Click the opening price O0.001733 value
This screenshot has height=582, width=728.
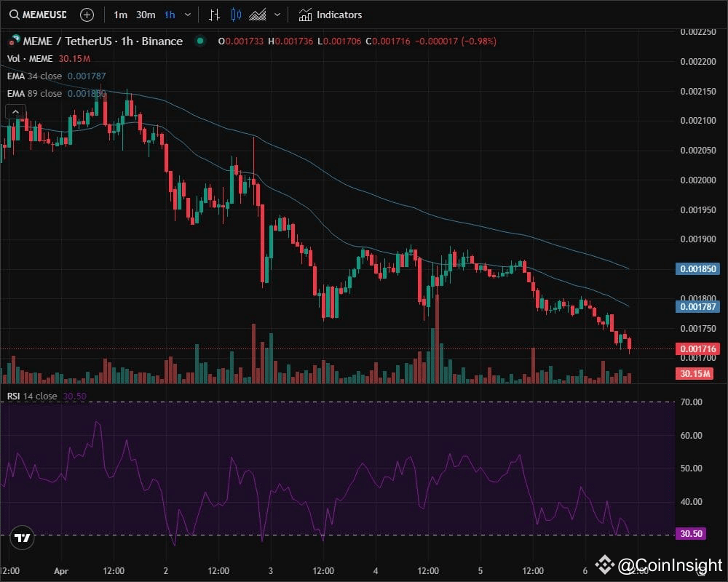[240, 41]
